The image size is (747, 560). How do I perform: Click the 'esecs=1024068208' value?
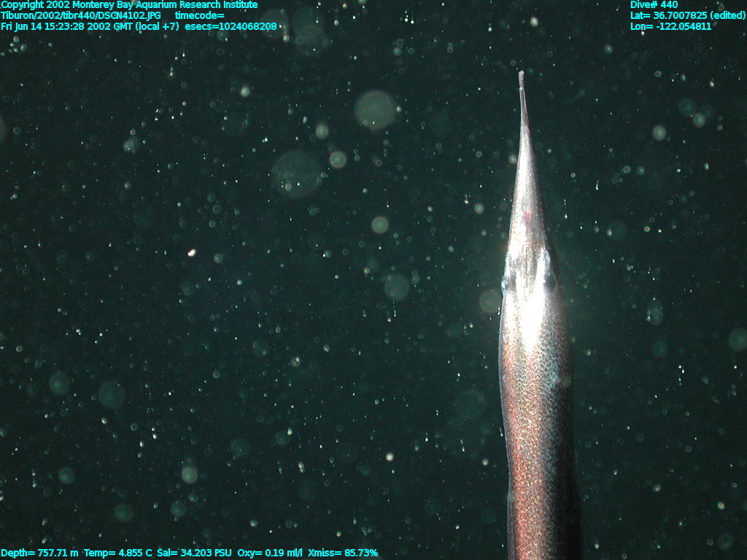tap(231, 27)
